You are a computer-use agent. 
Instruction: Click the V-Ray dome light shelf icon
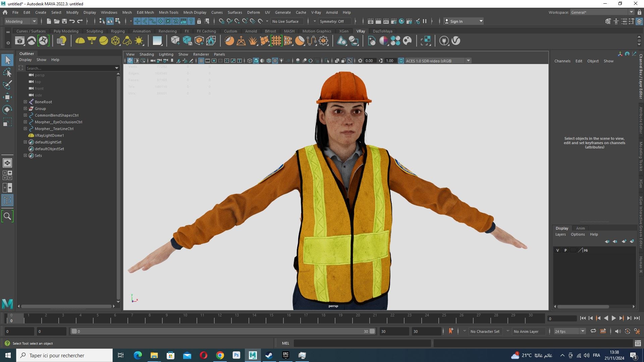(x=80, y=41)
